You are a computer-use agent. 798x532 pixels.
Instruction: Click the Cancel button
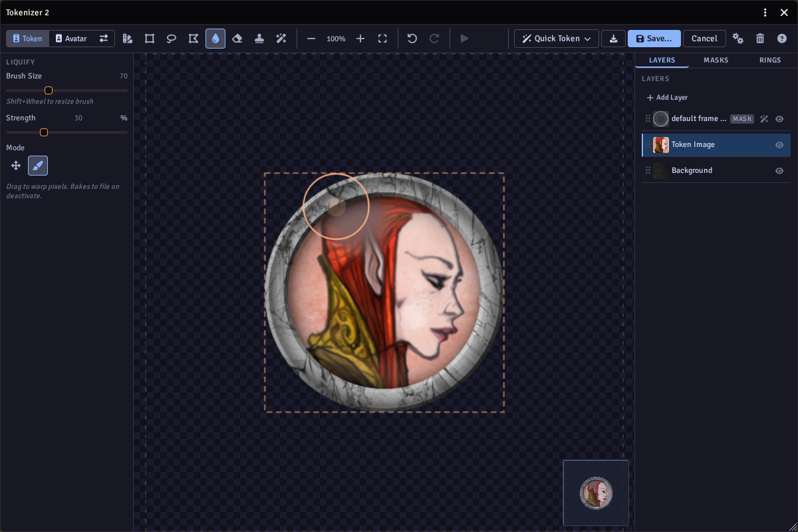tap(704, 39)
